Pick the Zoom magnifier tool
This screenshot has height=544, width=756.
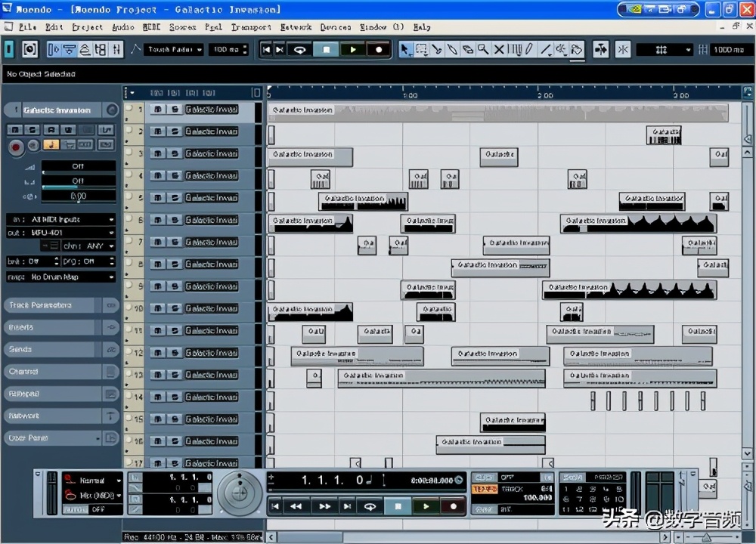[x=483, y=50]
